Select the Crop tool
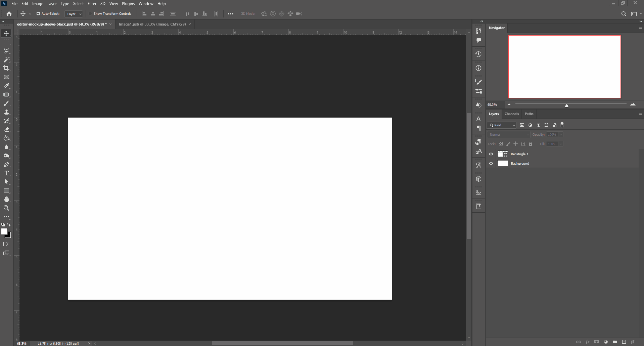Image resolution: width=644 pixels, height=346 pixels. point(6,68)
